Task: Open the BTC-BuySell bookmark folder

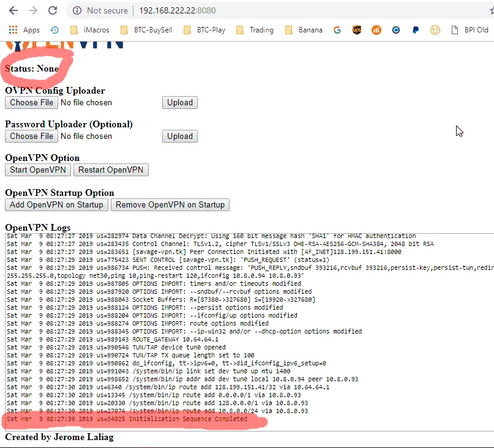Action: click(x=146, y=30)
